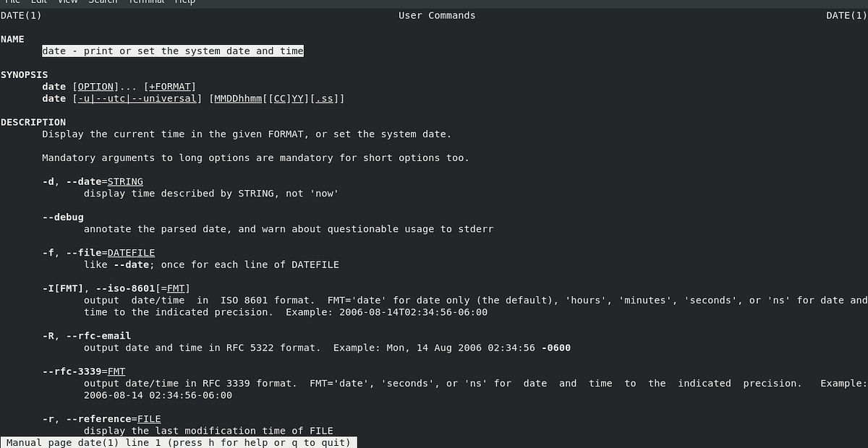
Task: Select the YY link in the SYNOPSIS
Action: coord(298,98)
